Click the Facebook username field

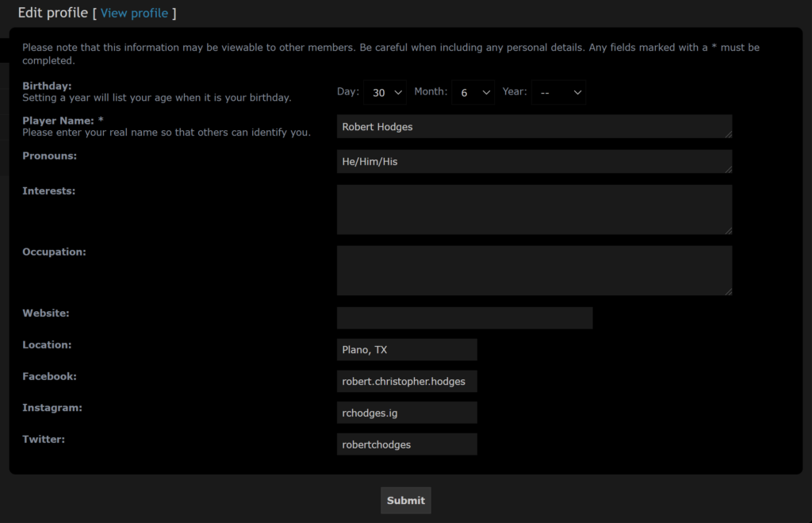[407, 382]
